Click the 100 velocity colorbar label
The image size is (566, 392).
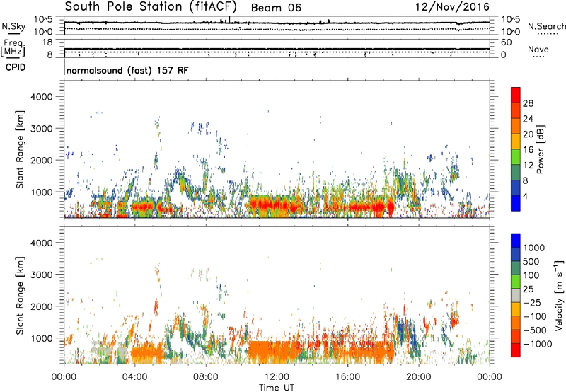coord(531,275)
